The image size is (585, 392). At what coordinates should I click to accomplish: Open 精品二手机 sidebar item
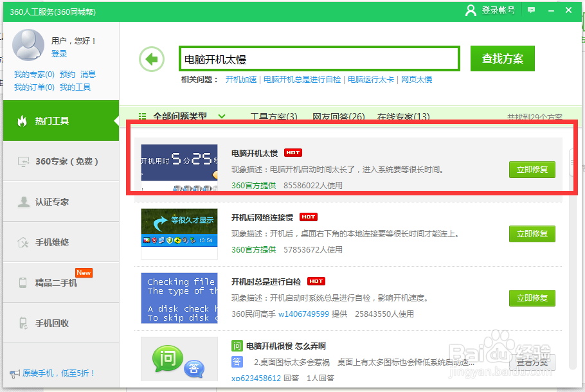(x=61, y=282)
